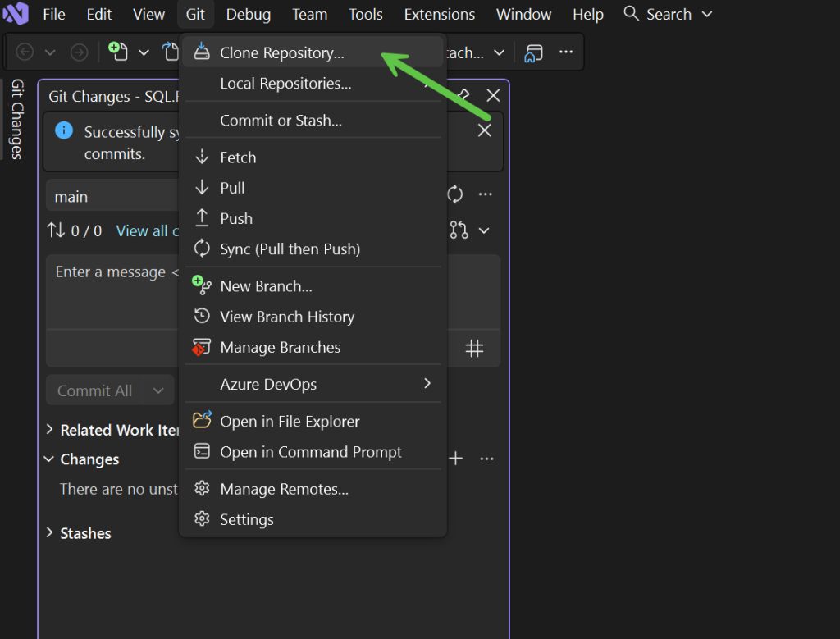Close the Git Changes panel
The width and height of the screenshot is (840, 639).
(493, 96)
